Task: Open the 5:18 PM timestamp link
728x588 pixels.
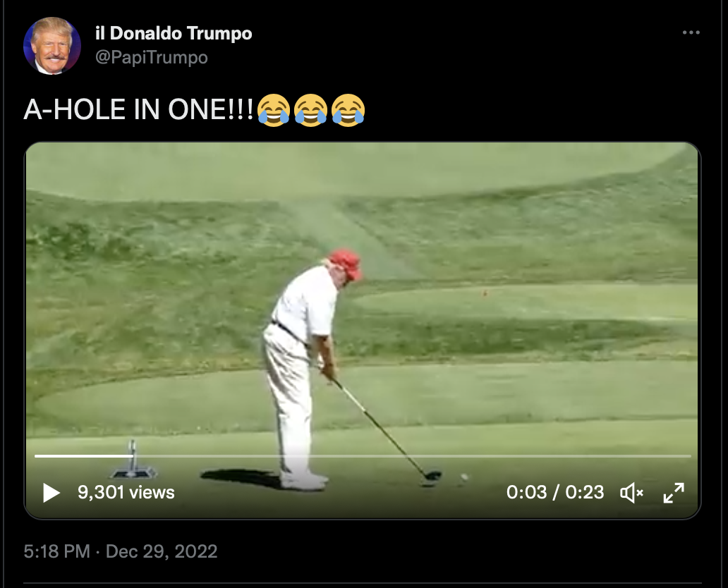Action: (x=56, y=551)
